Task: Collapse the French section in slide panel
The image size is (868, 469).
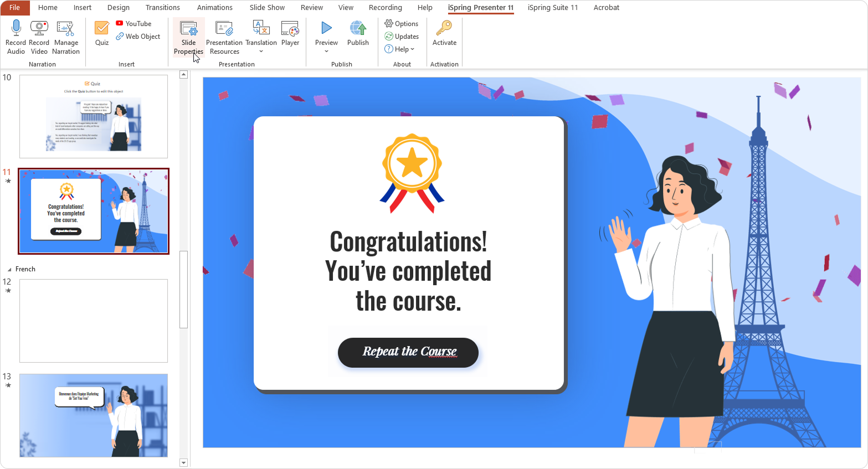Action: [x=9, y=270]
